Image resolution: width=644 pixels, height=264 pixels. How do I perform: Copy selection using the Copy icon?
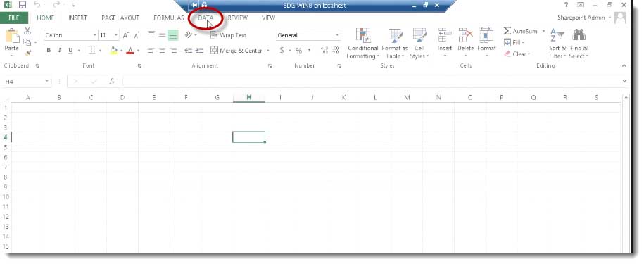tap(27, 42)
